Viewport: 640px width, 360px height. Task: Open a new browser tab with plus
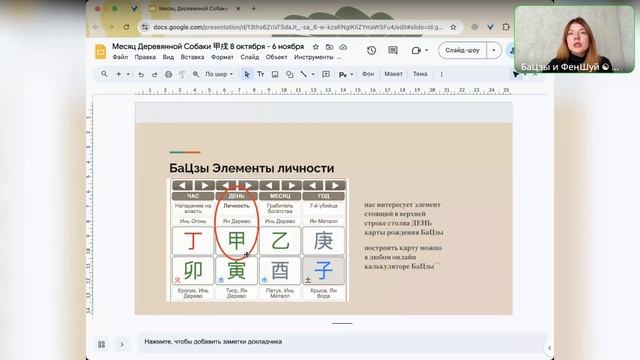(x=253, y=8)
